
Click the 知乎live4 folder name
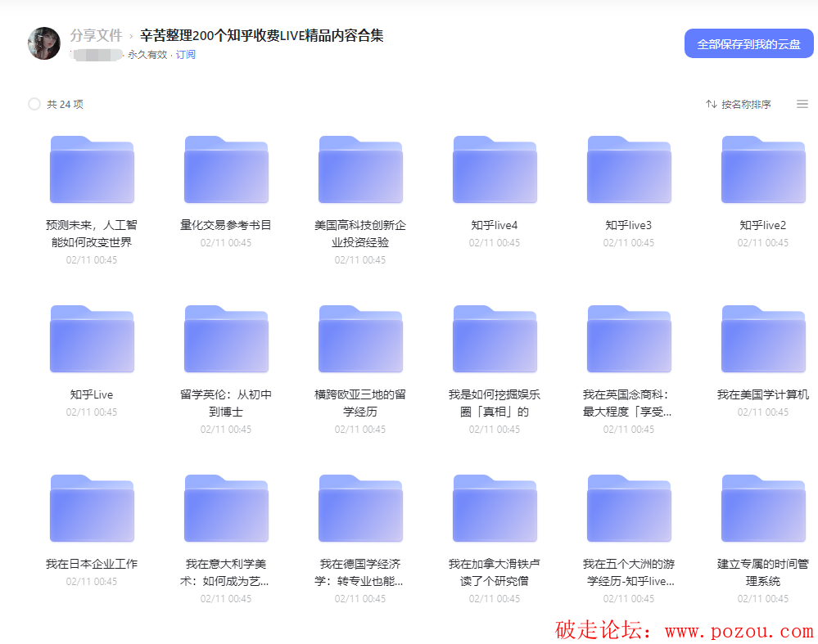tap(495, 225)
